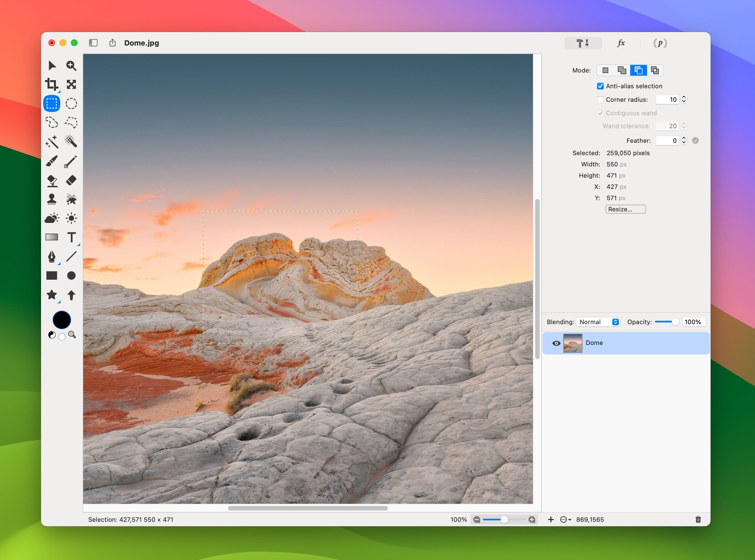
Task: Add a new layer with plus button
Action: tap(551, 520)
